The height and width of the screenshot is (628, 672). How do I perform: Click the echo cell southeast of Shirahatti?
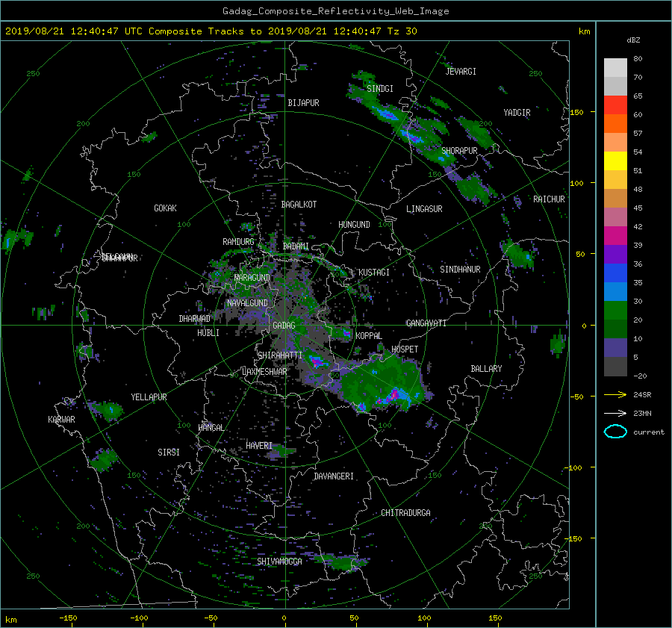(318, 361)
